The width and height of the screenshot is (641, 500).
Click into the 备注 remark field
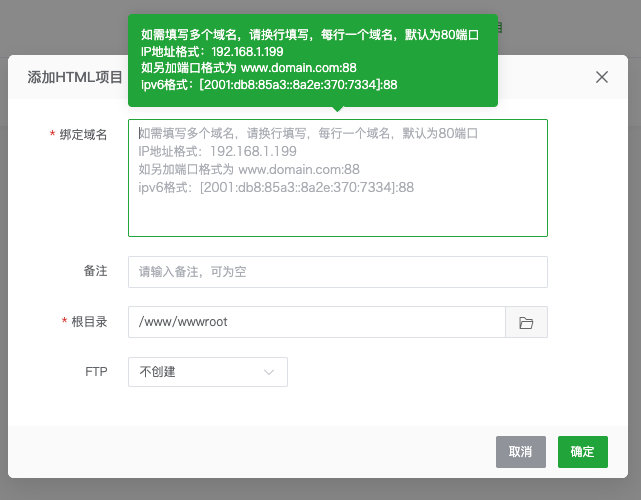(x=337, y=272)
